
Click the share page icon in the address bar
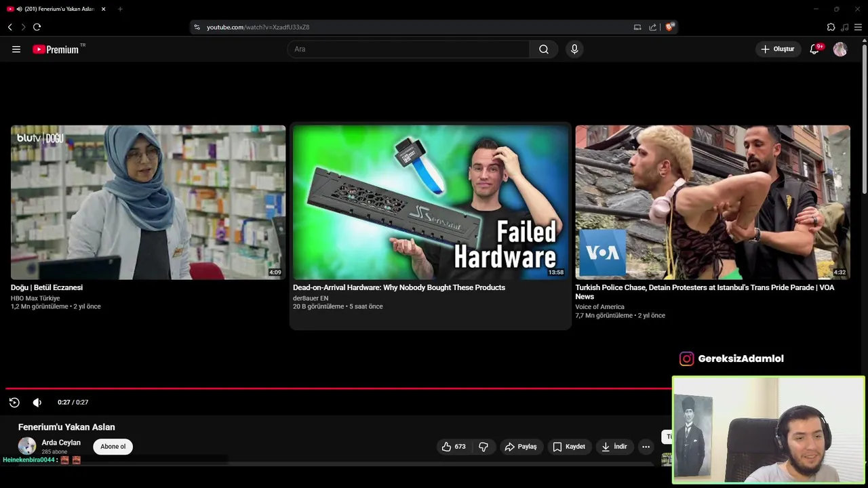tap(652, 27)
